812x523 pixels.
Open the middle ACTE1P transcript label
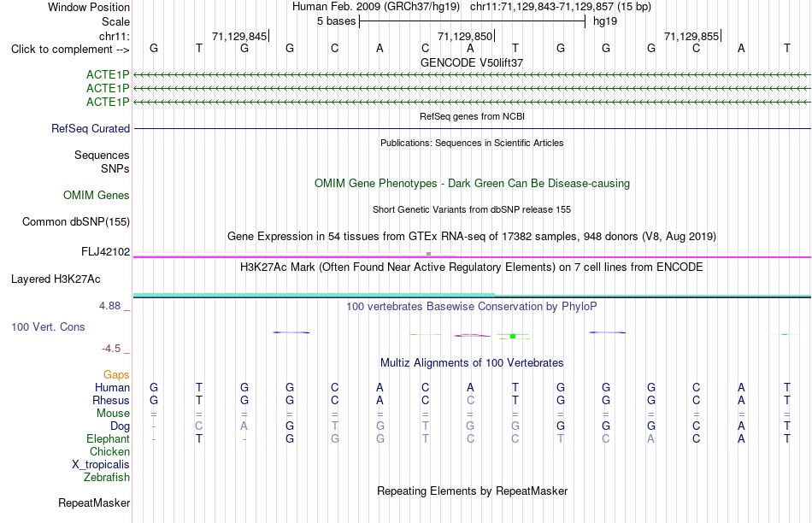click(108, 89)
